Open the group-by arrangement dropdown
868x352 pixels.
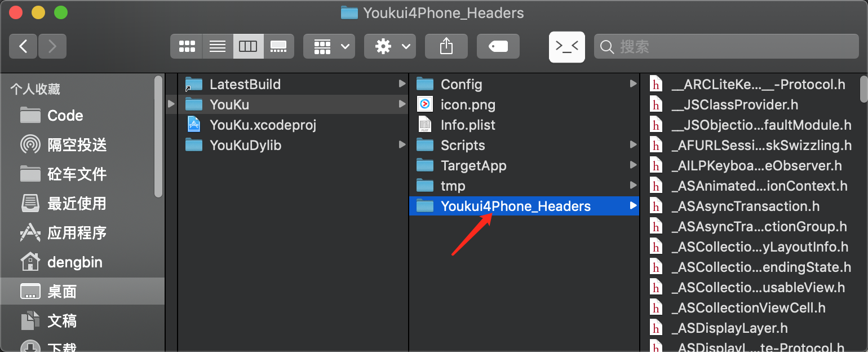329,46
